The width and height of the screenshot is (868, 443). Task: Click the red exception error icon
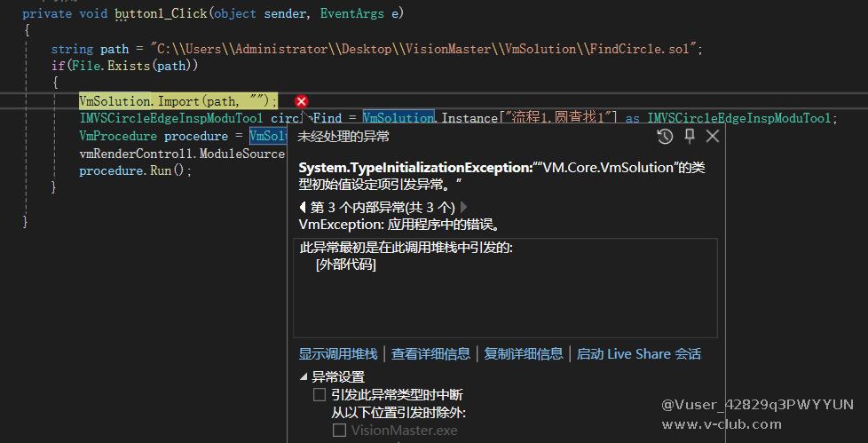(x=301, y=101)
